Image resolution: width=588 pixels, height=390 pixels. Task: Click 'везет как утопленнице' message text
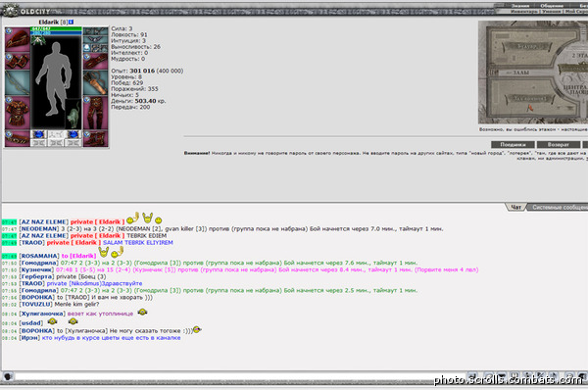tap(100, 314)
